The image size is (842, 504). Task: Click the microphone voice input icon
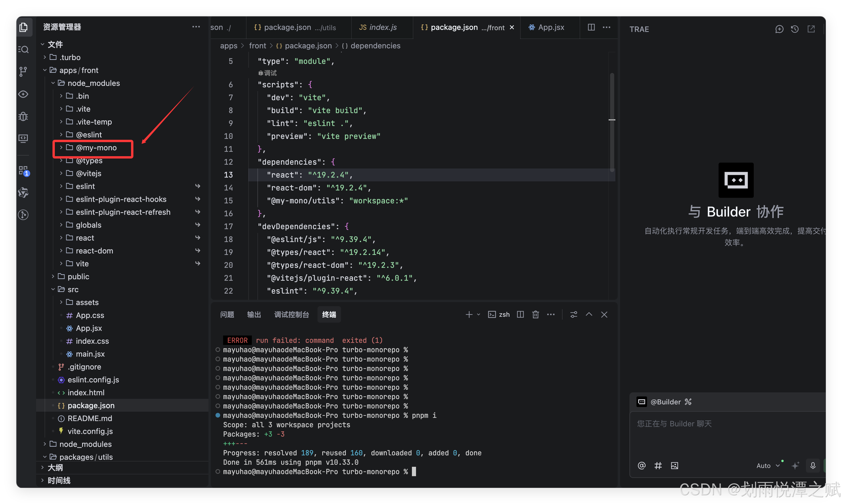click(813, 466)
